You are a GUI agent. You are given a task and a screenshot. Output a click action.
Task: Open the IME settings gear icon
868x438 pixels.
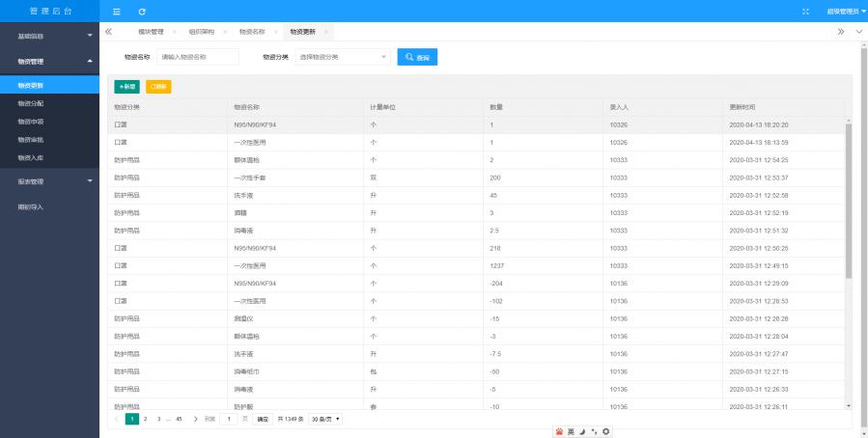[x=605, y=430]
